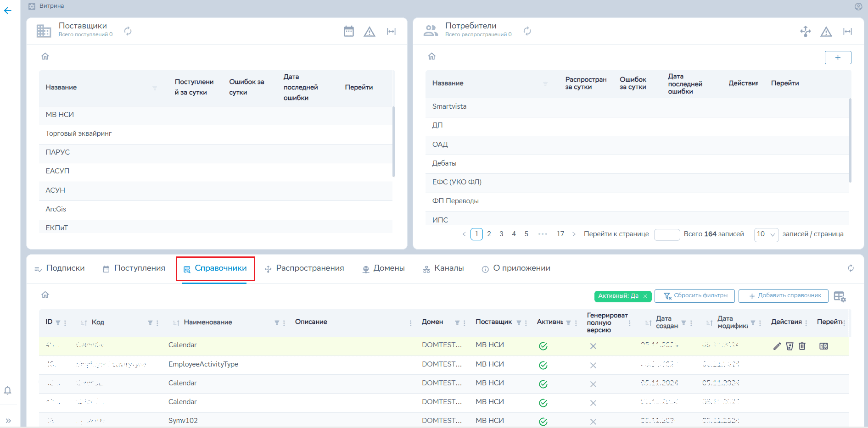Viewport: 868px width, 428px height.
Task: Open the notifications bell icon
Action: click(8, 390)
